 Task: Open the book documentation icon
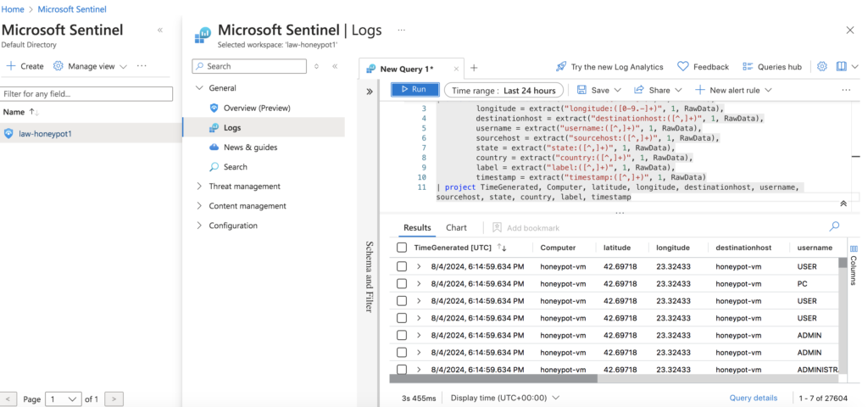842,66
